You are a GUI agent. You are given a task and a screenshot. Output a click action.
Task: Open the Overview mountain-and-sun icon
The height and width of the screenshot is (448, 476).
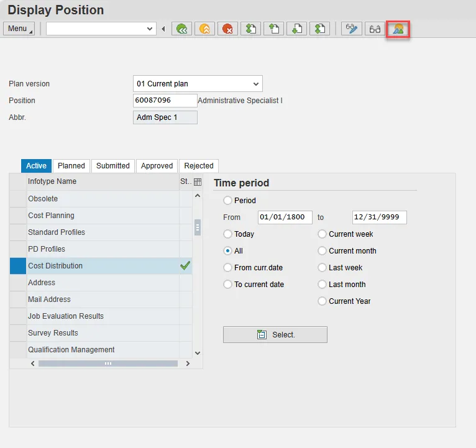coord(398,29)
